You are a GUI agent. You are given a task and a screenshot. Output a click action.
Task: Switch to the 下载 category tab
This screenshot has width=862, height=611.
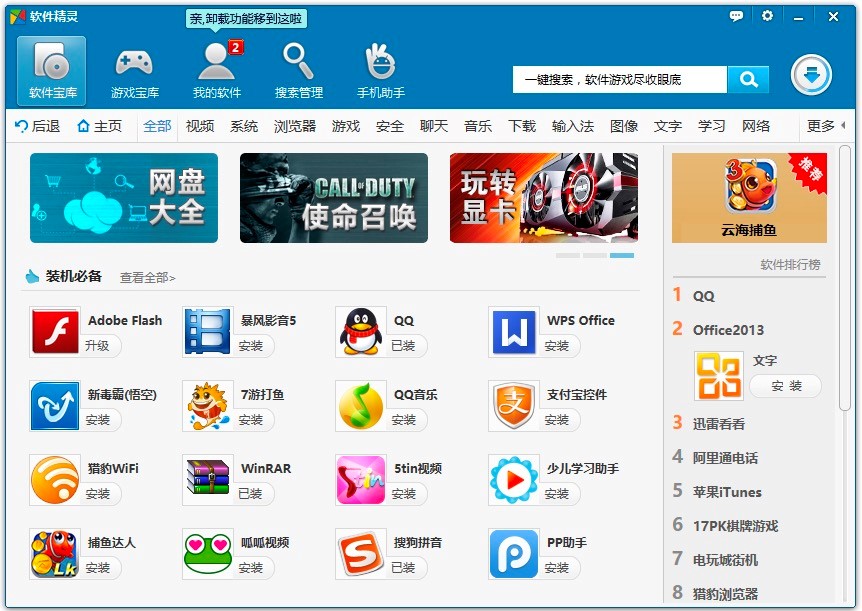[x=522, y=126]
